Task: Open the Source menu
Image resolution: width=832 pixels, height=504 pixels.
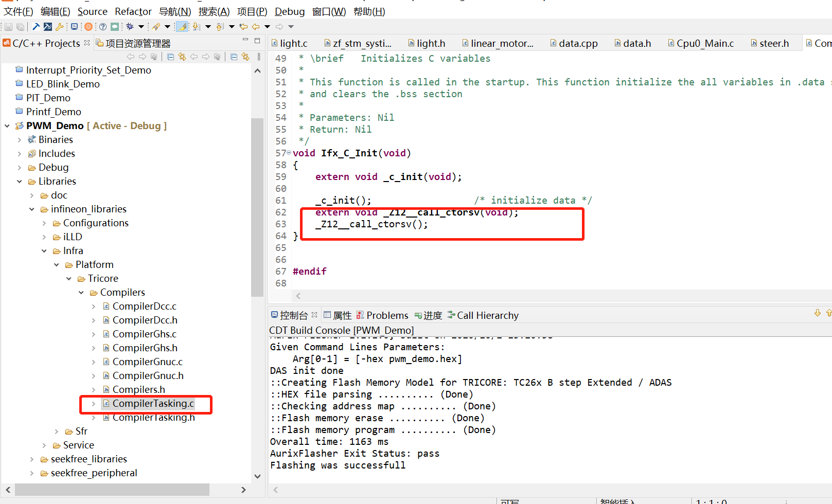Action: (x=93, y=11)
